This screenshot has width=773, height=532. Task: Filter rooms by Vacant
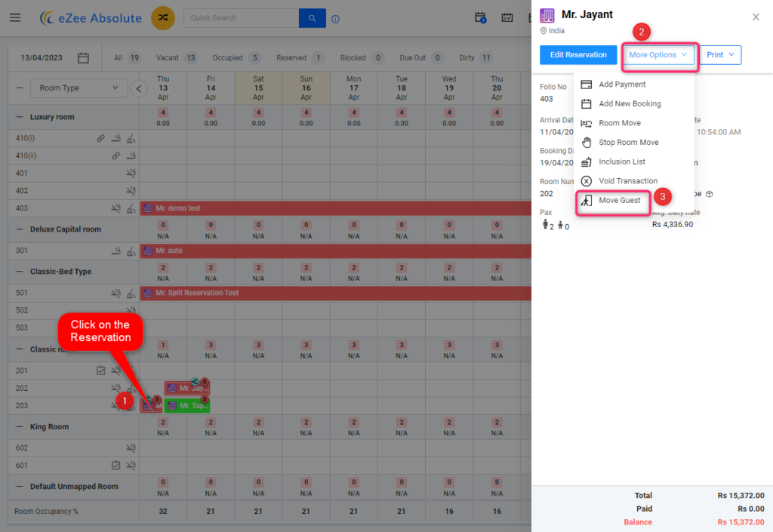[176, 58]
